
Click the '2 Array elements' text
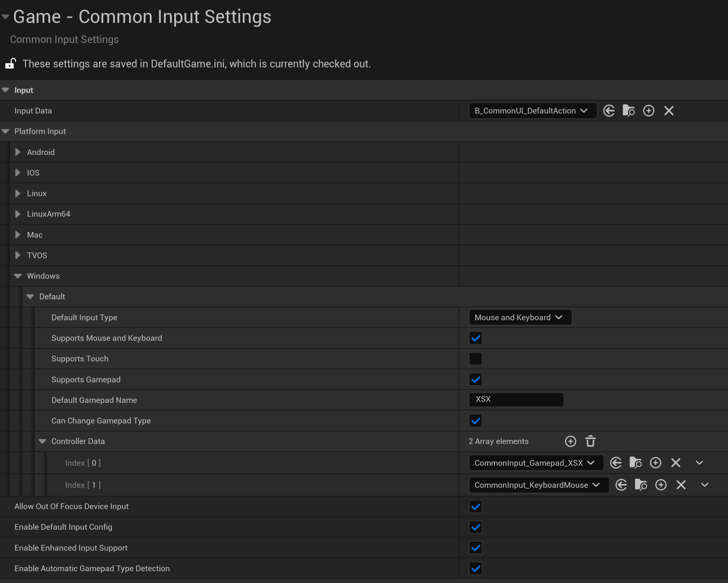point(498,441)
